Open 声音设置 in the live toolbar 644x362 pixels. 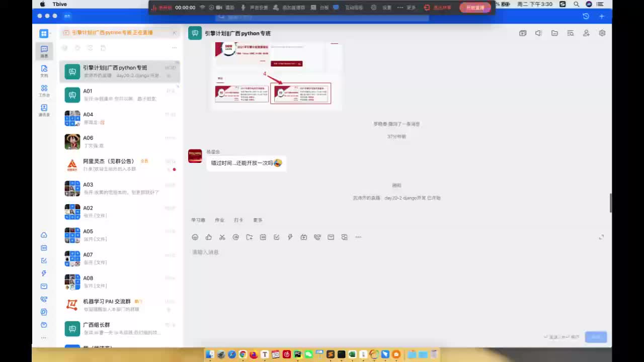pos(255,8)
